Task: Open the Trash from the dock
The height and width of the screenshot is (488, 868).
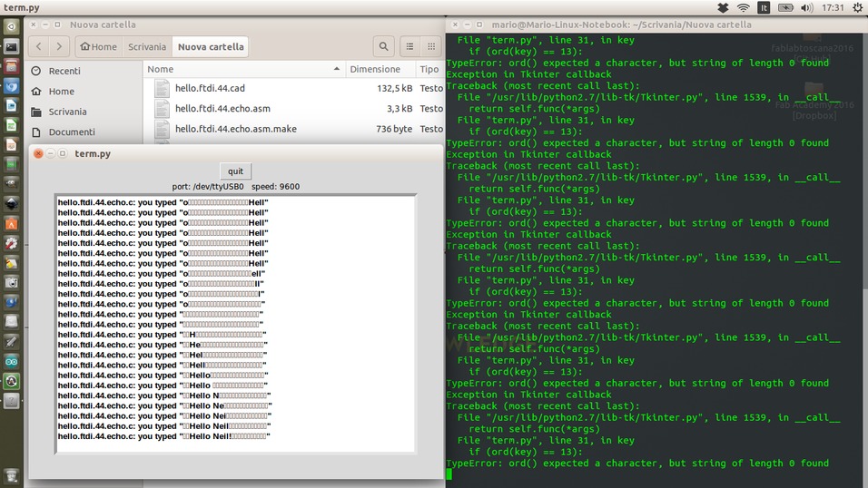Action: click(12, 476)
